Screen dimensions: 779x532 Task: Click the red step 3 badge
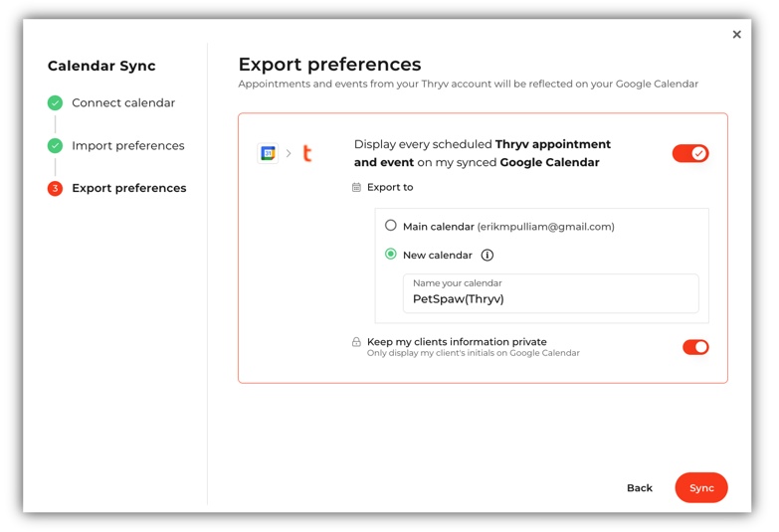coord(55,188)
